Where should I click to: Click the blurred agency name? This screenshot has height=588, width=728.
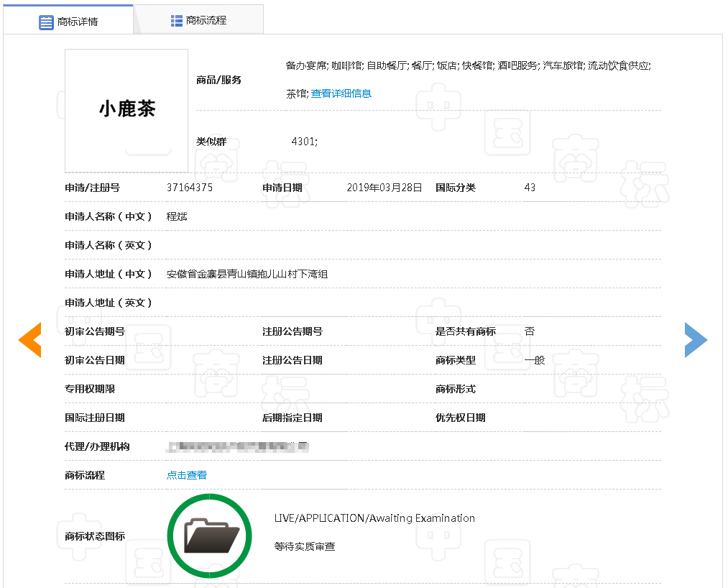point(237,447)
